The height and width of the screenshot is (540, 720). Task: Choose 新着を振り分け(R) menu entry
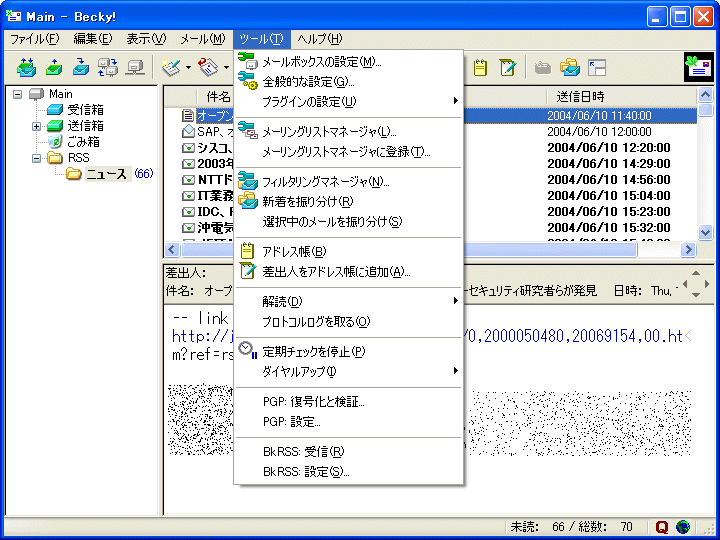click(x=349, y=202)
